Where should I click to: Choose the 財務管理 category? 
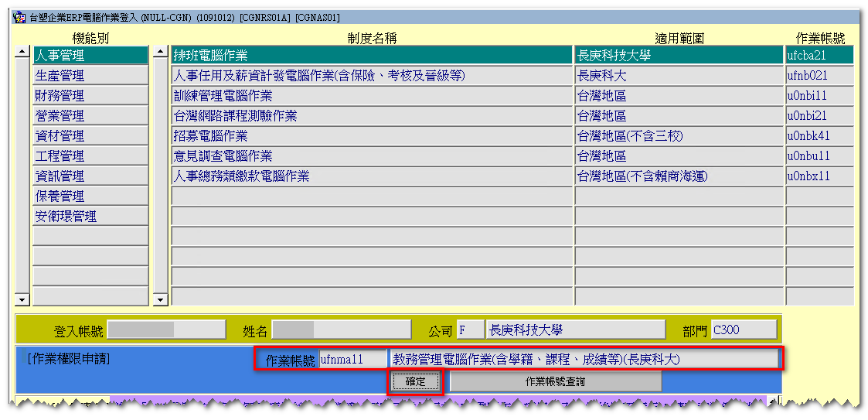tap(90, 95)
